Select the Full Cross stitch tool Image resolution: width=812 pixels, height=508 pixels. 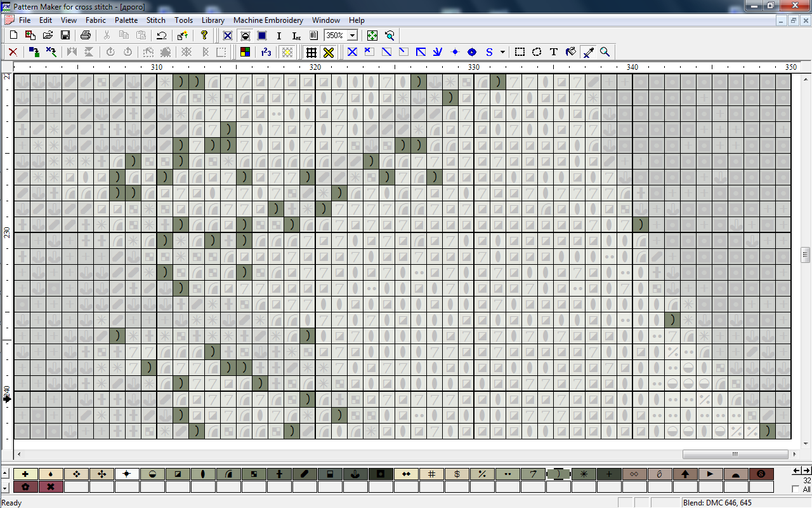pyautogui.click(x=352, y=52)
